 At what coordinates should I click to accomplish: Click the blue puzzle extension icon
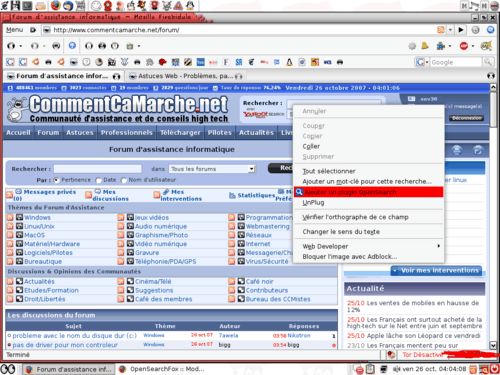[x=441, y=46]
